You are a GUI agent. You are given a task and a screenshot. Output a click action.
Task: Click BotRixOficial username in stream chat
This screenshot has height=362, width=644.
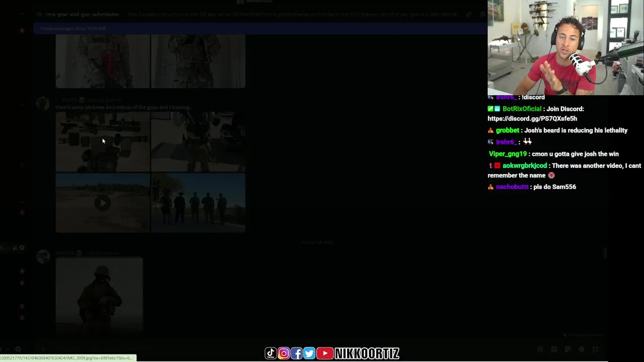(x=522, y=109)
